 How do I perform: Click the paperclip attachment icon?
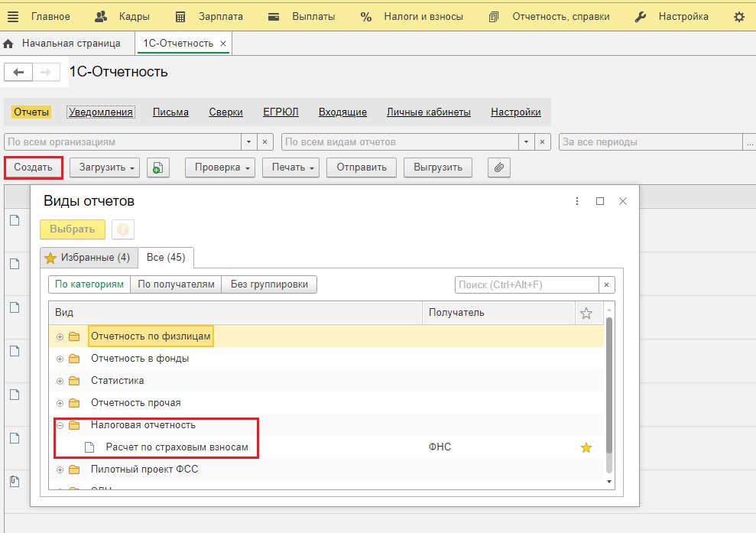(499, 167)
